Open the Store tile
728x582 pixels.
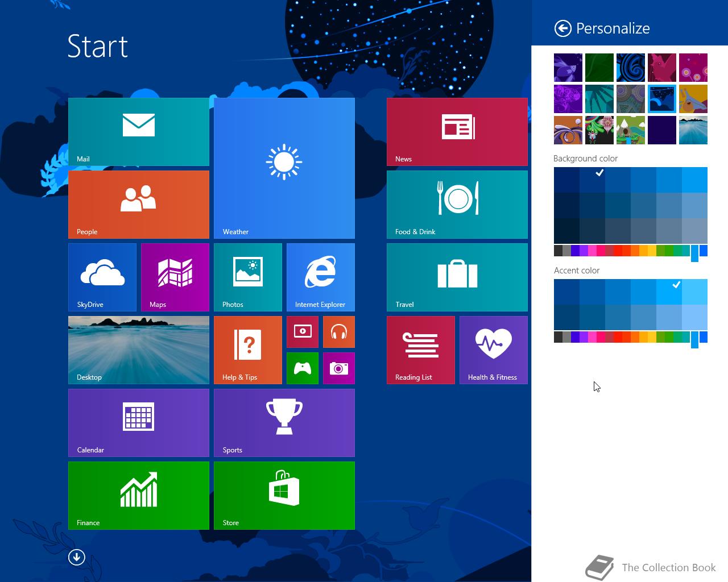284,496
